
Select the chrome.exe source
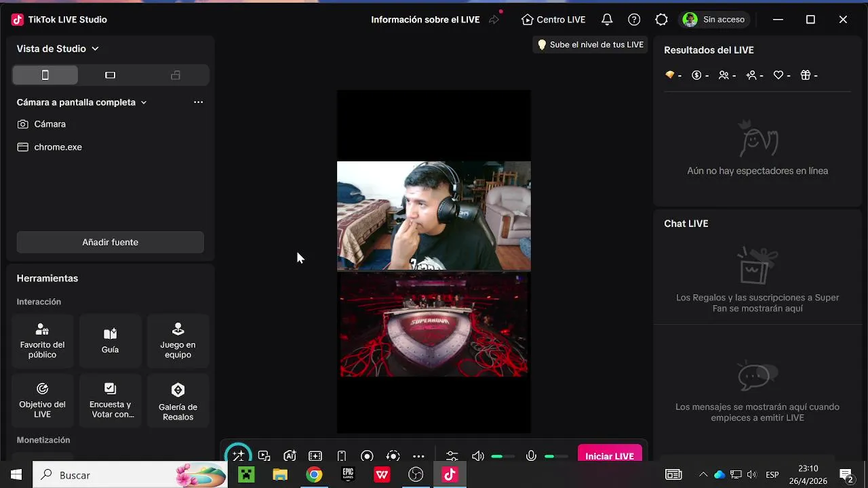click(x=110, y=147)
